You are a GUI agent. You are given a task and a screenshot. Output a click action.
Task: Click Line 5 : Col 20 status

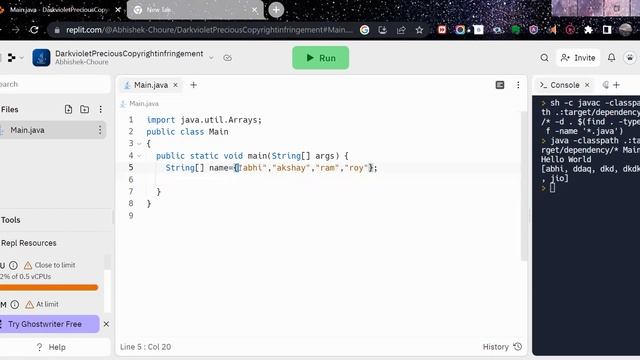(145, 347)
